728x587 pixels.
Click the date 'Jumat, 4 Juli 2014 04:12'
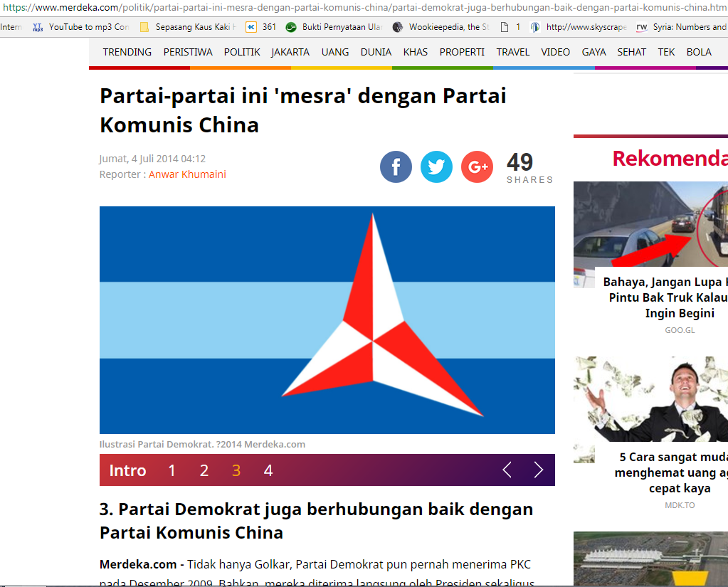[152, 159]
